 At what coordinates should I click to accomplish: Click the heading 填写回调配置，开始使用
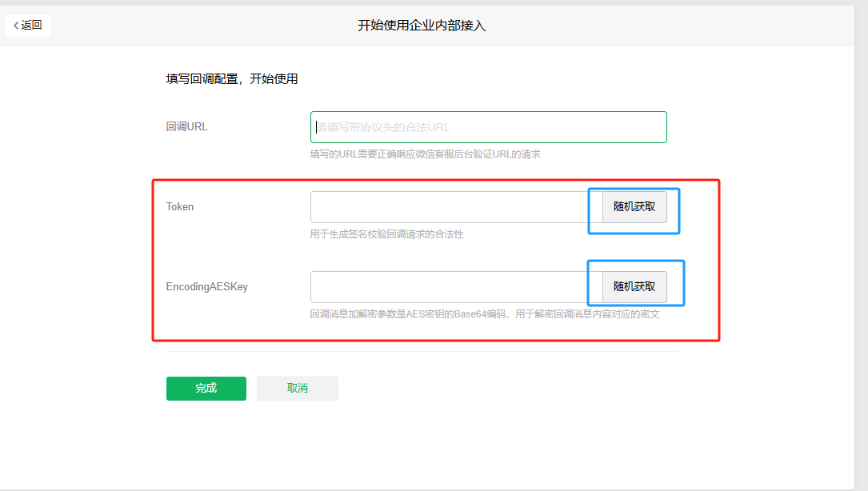(232, 79)
